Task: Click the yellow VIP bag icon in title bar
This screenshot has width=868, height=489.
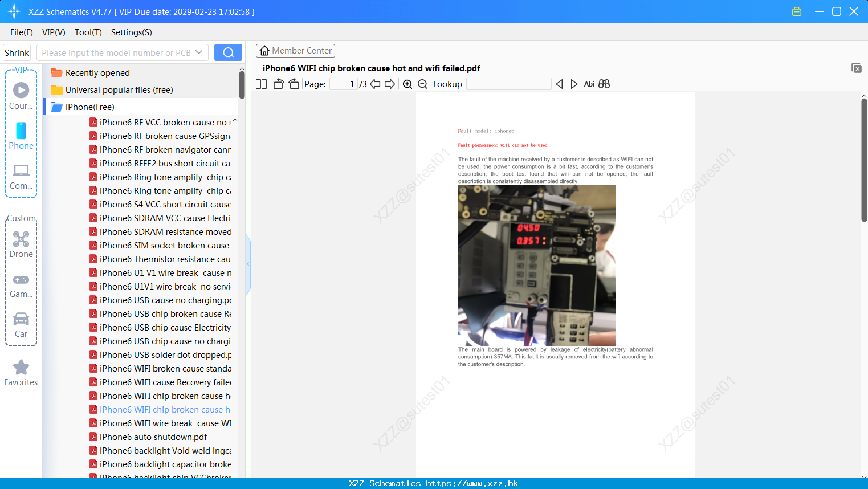Action: [797, 11]
